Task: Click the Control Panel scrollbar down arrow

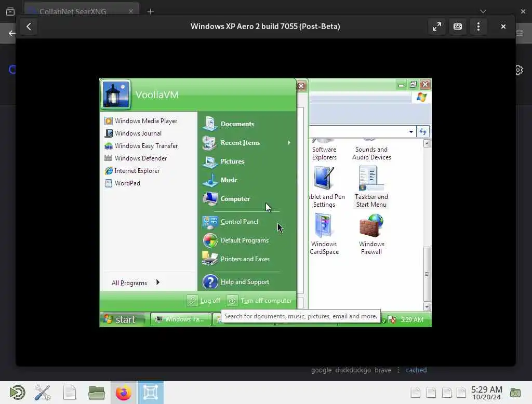Action: point(427,307)
